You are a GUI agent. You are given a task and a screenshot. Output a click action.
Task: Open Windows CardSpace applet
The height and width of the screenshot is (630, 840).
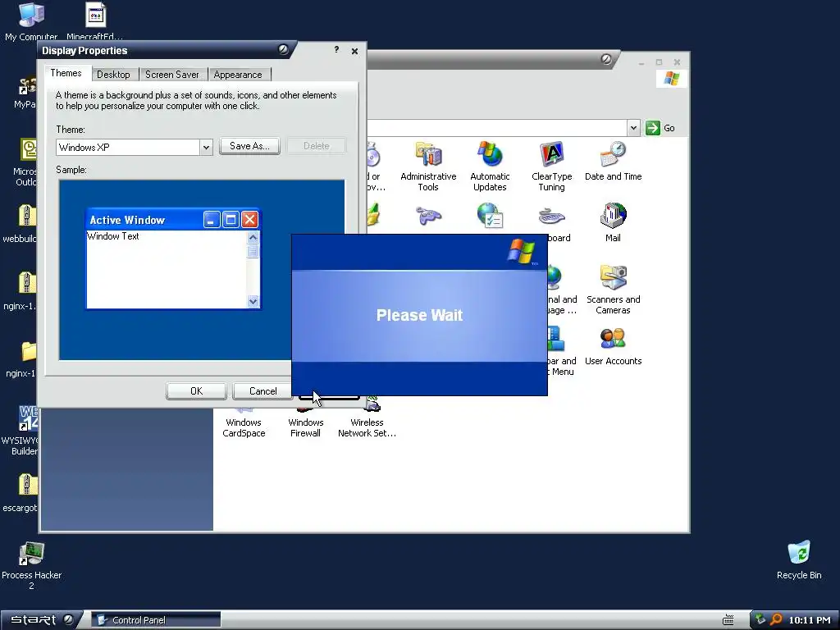coord(244,424)
